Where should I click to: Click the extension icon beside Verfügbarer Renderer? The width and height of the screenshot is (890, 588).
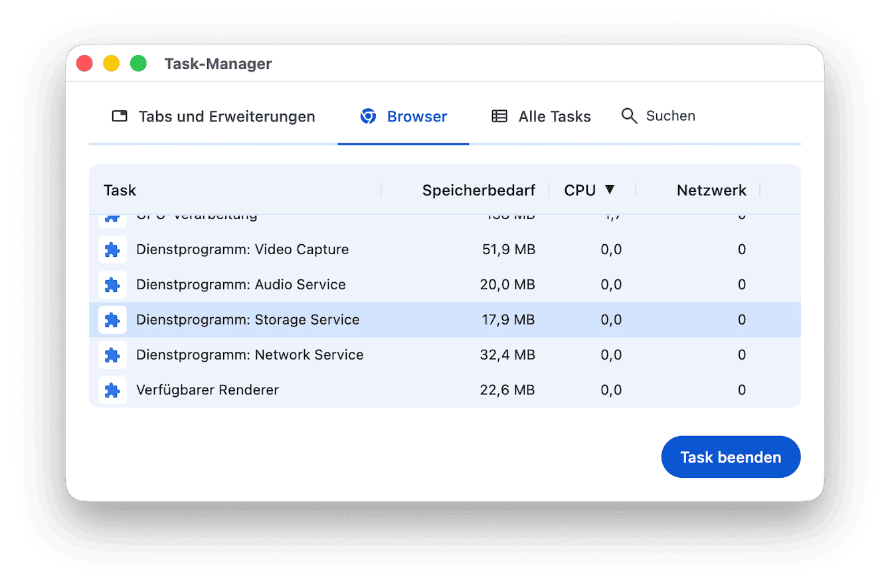pos(112,390)
